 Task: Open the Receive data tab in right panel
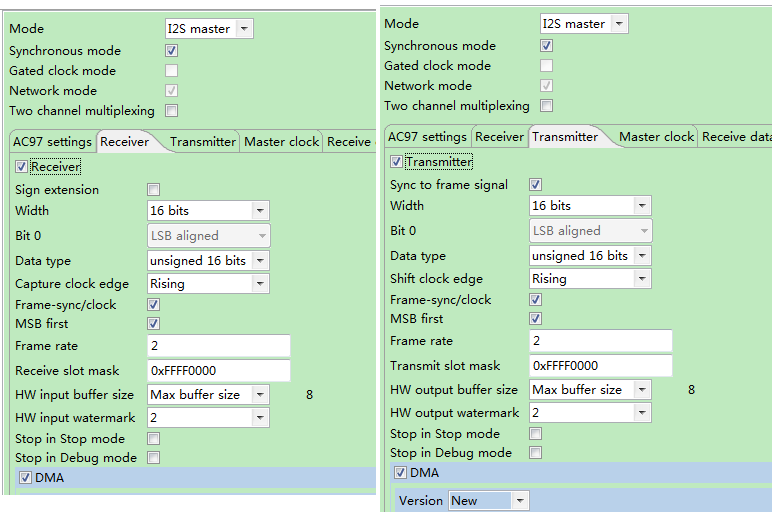coord(736,137)
